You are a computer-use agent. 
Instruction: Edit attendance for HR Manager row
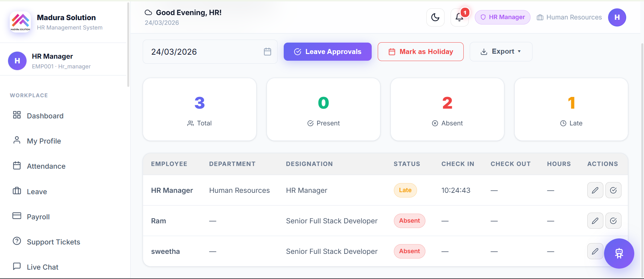pos(595,190)
